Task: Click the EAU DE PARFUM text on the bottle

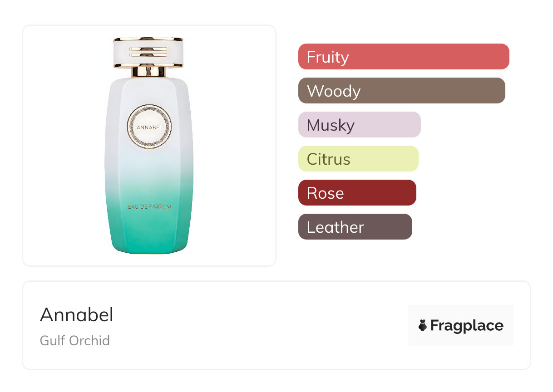Action: click(x=149, y=207)
